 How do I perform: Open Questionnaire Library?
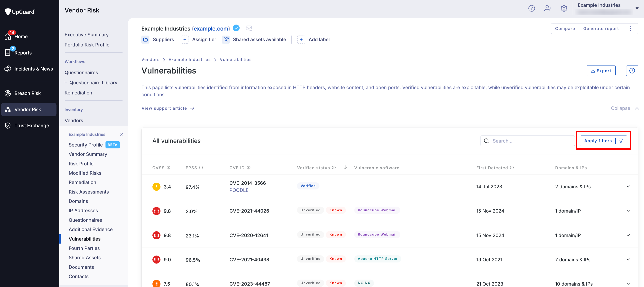coord(93,83)
